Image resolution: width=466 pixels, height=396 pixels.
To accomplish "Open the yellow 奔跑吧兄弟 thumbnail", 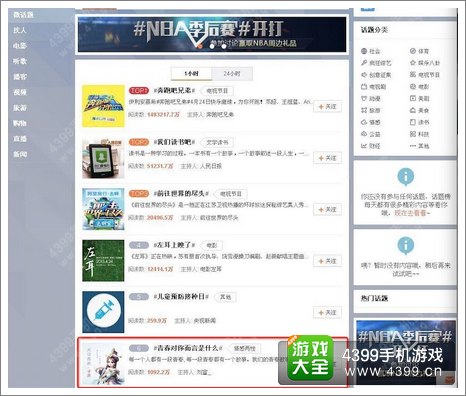I will 103,106.
